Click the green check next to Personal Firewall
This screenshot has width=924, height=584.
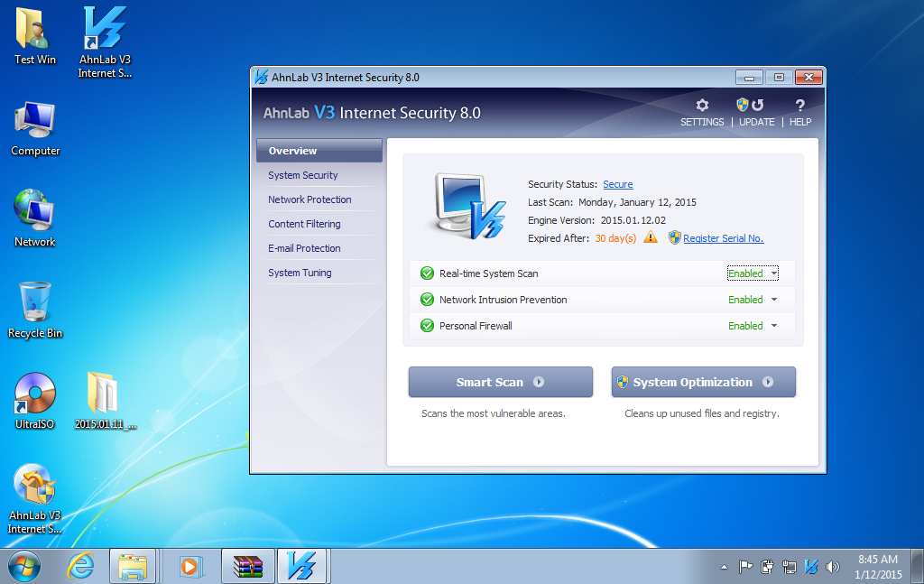[x=427, y=325]
